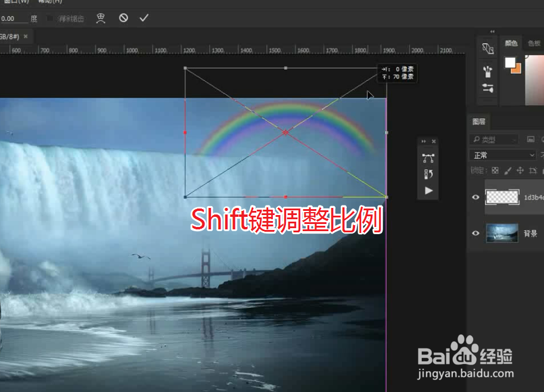This screenshot has height=392, width=544.
Task: Toggle the artboard nesting lock icon
Action: [x=533, y=170]
